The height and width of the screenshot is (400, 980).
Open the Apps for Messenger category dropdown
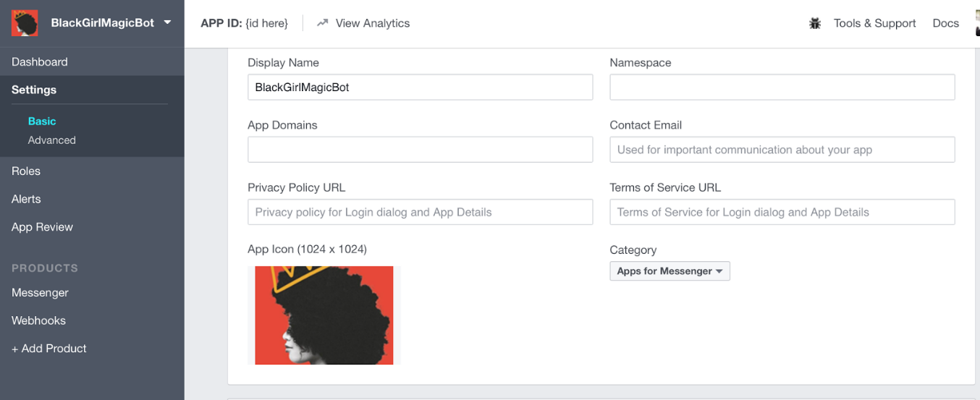669,271
